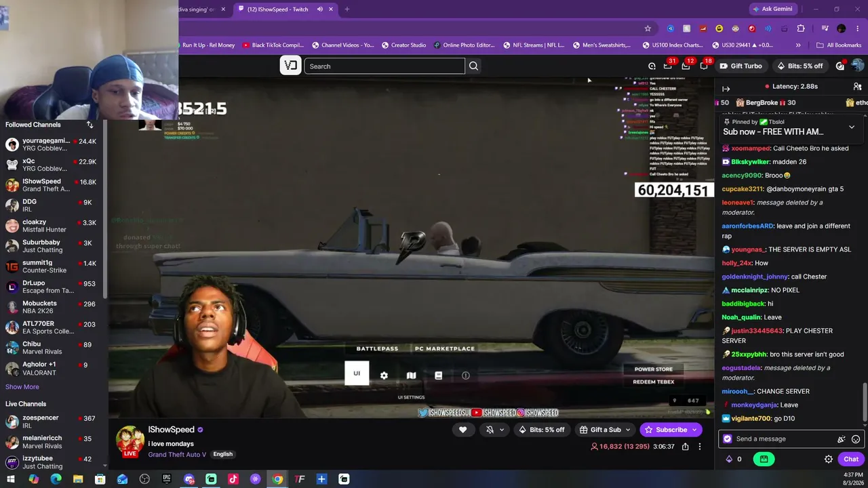The height and width of the screenshot is (488, 868).
Task: Click the follow heart icon
Action: pos(463,430)
